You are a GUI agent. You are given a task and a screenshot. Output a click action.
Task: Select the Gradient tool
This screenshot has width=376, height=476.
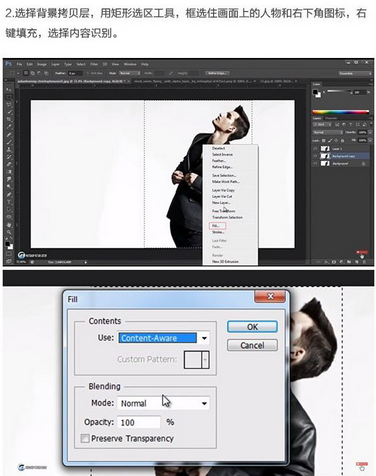(x=9, y=171)
